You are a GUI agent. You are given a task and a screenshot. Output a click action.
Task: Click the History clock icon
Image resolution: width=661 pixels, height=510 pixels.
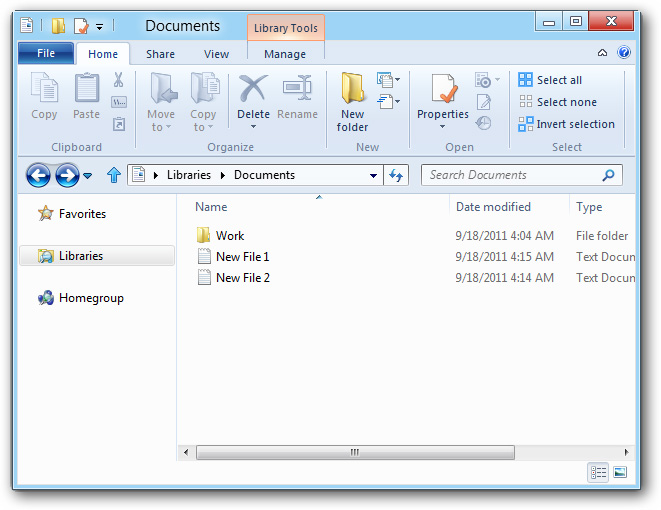click(x=483, y=123)
